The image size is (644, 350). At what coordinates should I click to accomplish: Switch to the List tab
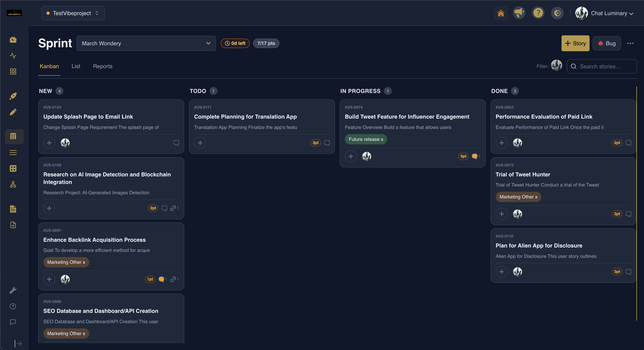click(76, 67)
